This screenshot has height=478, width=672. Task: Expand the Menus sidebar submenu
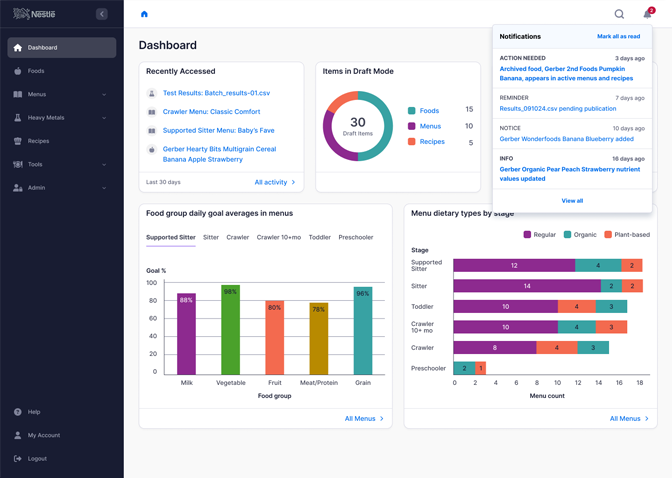coord(104,95)
